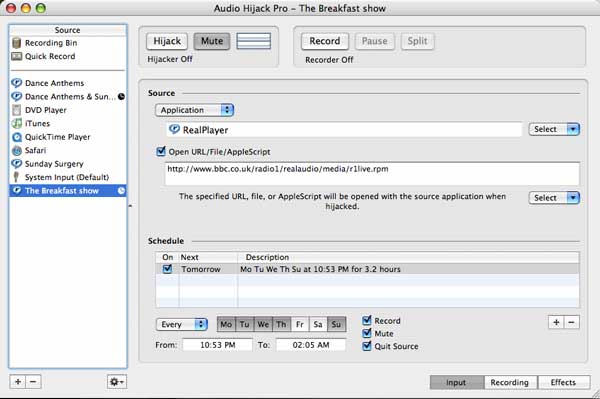Viewport: 600px width, 399px height.
Task: Click the RealPlayer icon in Source application field
Action: pos(174,129)
